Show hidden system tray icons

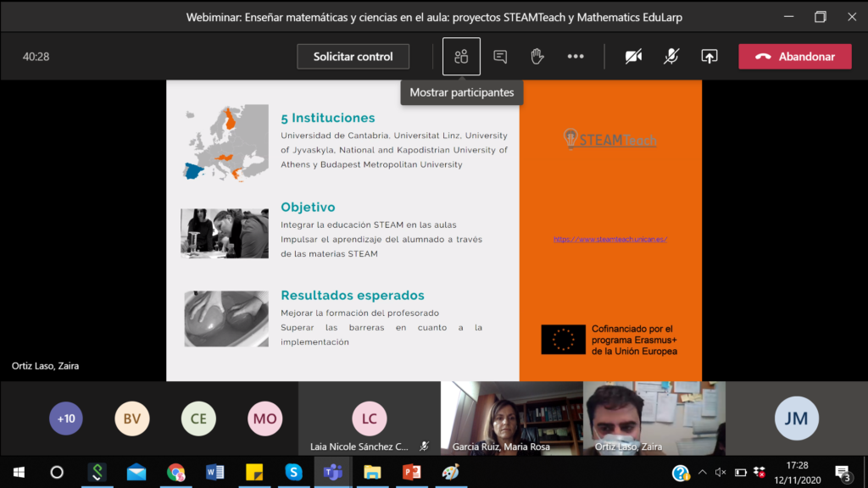point(702,472)
